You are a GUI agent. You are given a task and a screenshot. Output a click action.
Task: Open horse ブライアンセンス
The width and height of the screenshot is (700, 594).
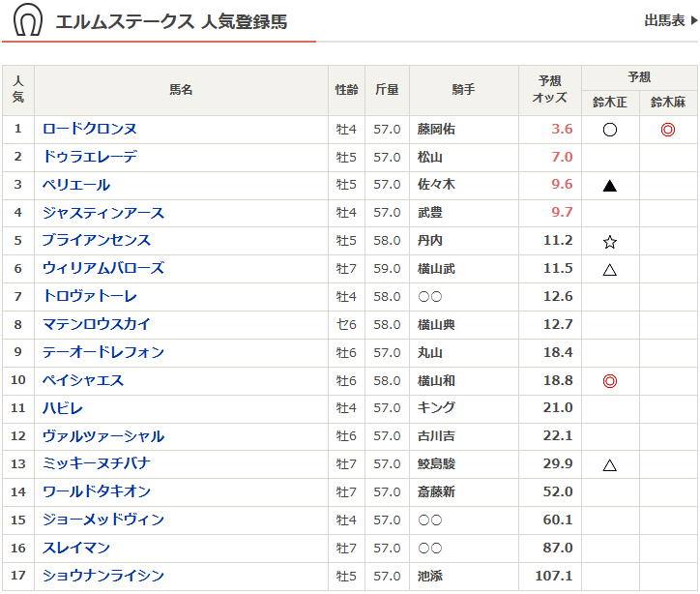97,240
